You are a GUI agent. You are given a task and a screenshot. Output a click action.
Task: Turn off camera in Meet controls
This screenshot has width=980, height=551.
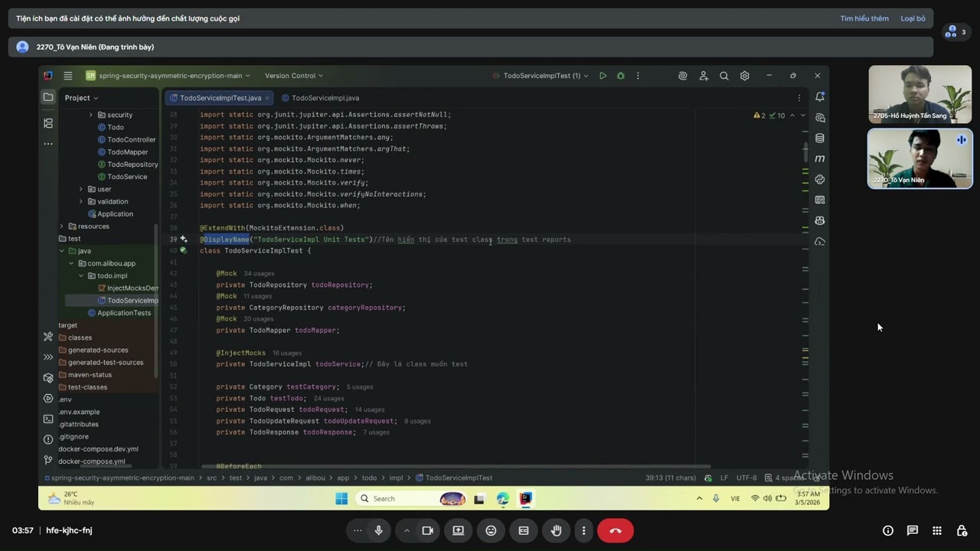(x=427, y=530)
